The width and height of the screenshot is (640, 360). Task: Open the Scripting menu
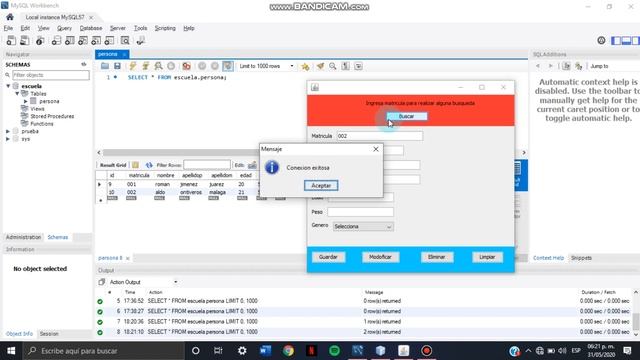click(x=165, y=28)
